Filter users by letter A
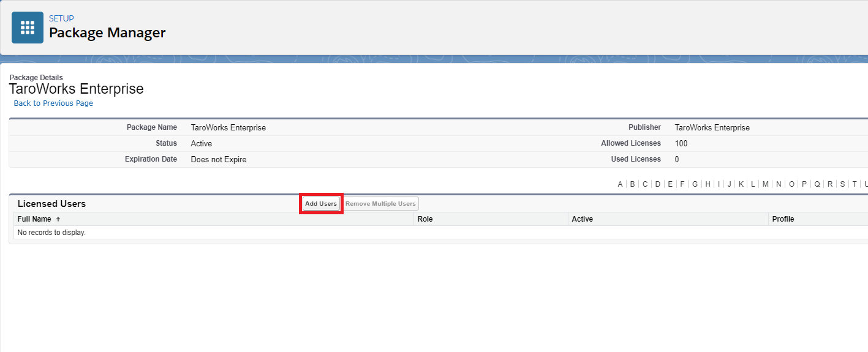Viewport: 868px width, 352px height. tap(620, 184)
